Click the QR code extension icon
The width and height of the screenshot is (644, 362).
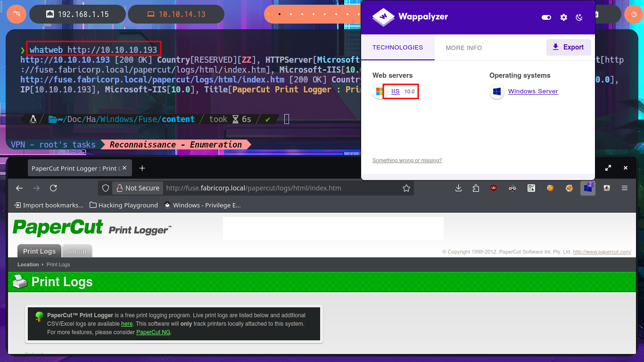(x=531, y=188)
